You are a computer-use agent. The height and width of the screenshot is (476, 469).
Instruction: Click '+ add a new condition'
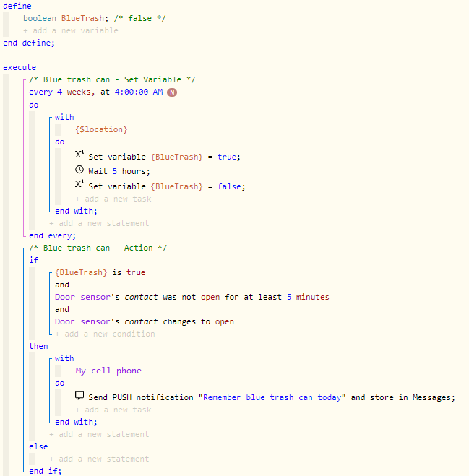tap(105, 334)
